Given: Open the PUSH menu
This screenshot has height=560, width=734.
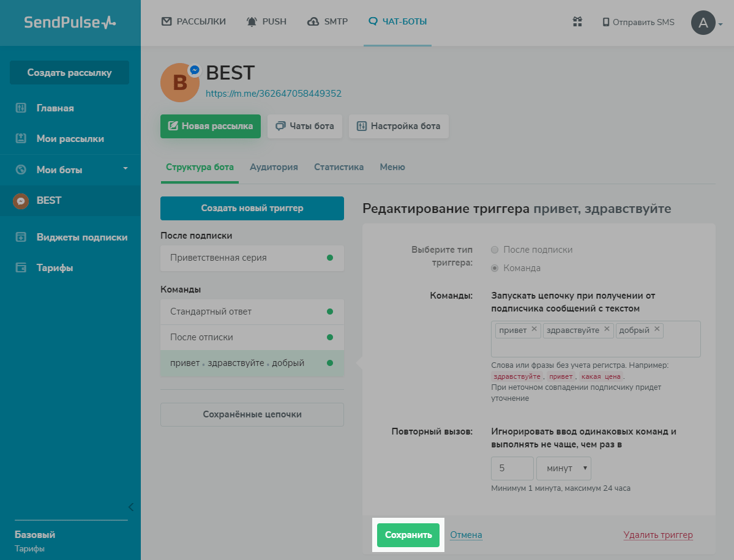Looking at the screenshot, I should 266,21.
